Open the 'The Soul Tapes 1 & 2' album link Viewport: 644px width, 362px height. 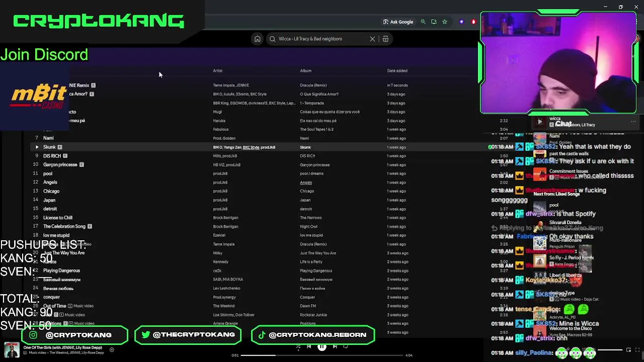click(316, 129)
